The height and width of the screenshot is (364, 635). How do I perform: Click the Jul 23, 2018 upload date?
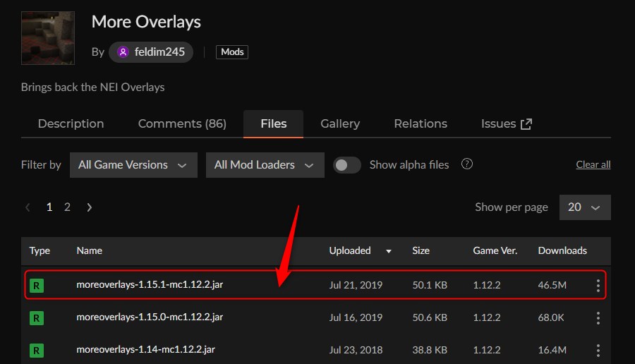click(356, 350)
